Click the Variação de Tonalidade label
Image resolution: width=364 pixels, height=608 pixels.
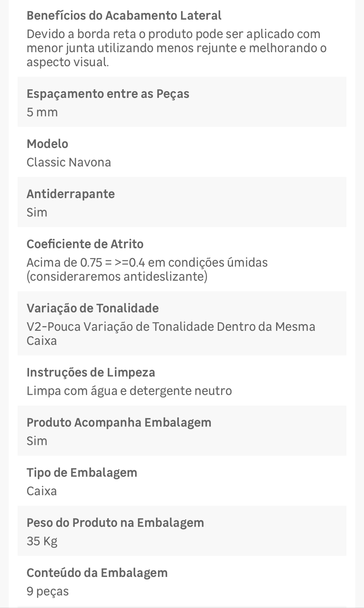point(93,308)
